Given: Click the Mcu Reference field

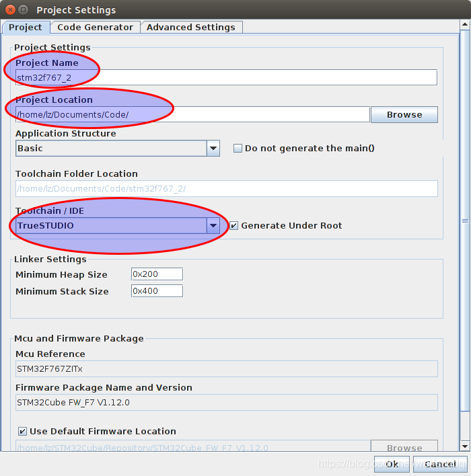Looking at the screenshot, I should 226,369.
